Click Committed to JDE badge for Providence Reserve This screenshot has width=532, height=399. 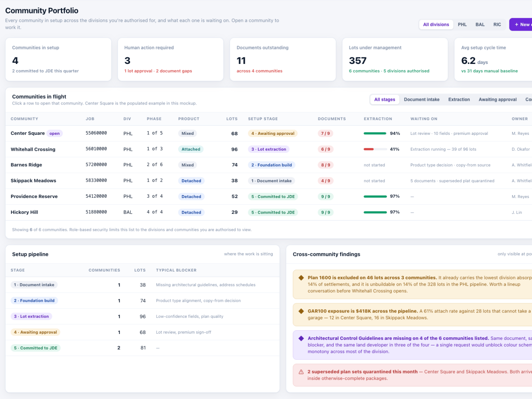273,197
